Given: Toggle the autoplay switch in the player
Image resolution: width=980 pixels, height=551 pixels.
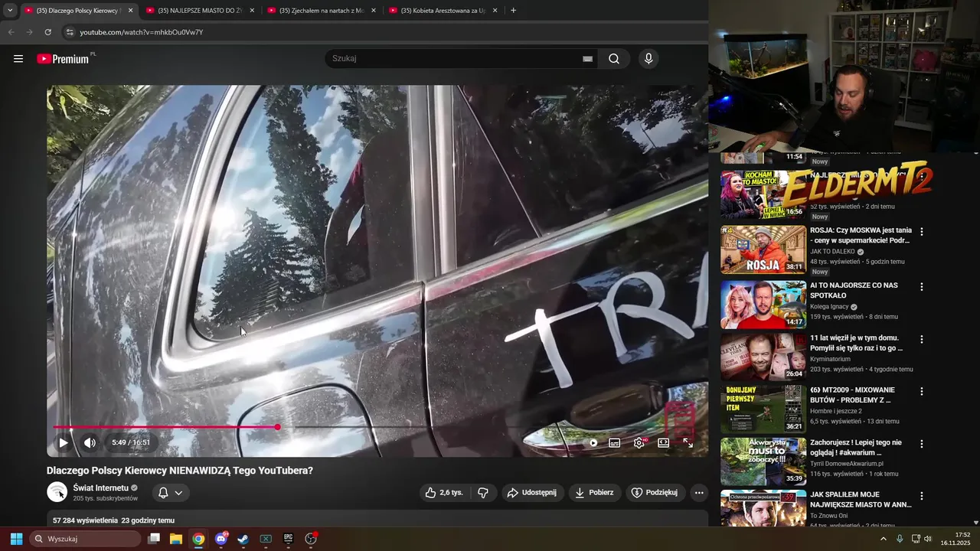Looking at the screenshot, I should pos(592,442).
